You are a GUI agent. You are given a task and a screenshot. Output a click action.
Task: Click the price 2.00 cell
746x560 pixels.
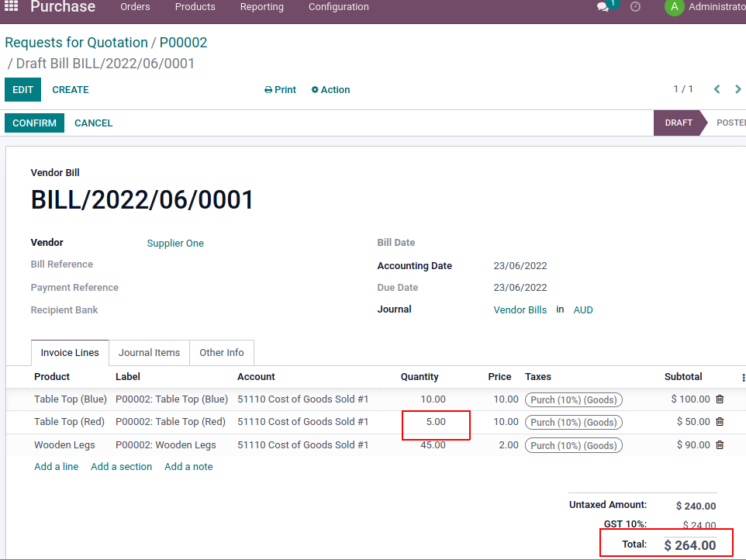coord(509,445)
